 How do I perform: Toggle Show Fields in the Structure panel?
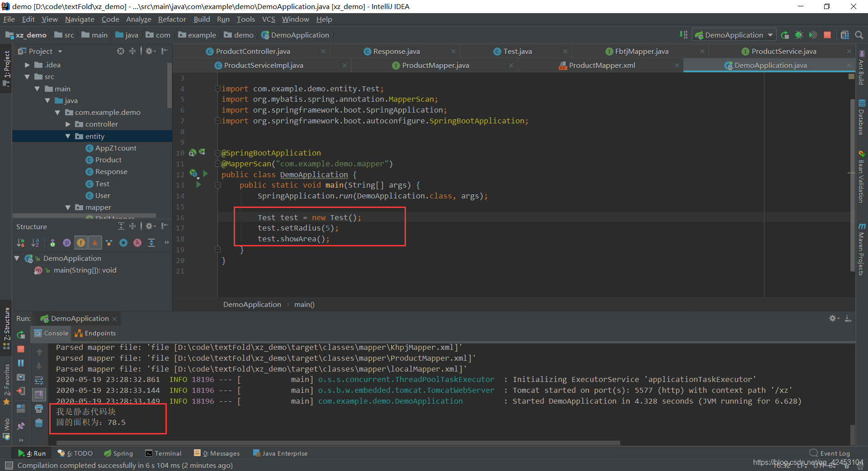81,243
